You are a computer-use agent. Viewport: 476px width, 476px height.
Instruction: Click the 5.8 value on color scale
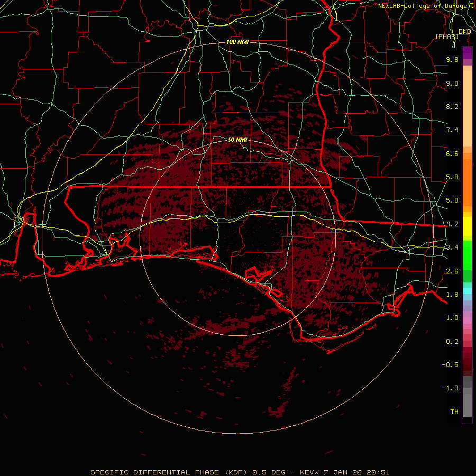[452, 177]
